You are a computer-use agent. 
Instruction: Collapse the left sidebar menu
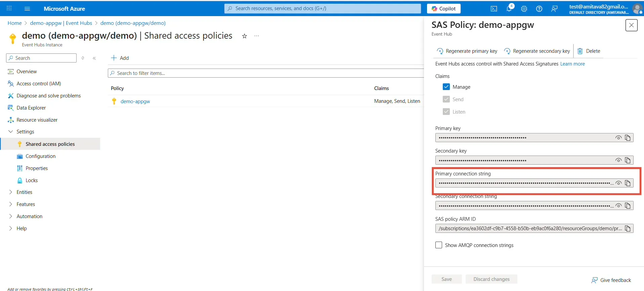[94, 58]
